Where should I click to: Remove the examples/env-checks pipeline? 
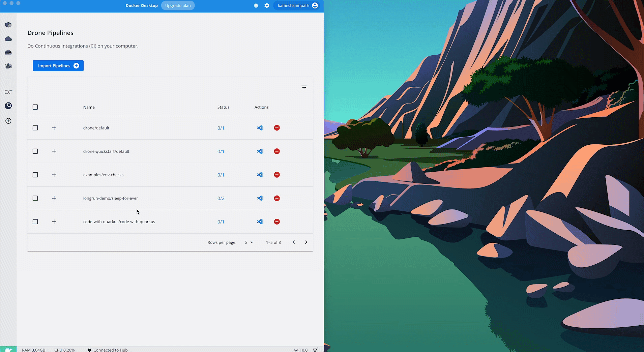[x=277, y=175]
